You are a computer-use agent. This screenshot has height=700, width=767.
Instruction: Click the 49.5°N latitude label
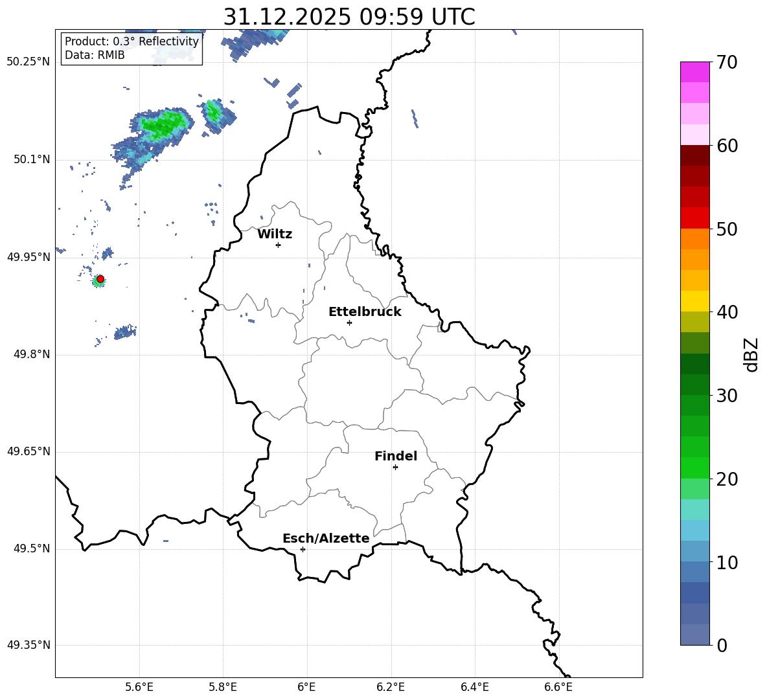click(x=32, y=549)
